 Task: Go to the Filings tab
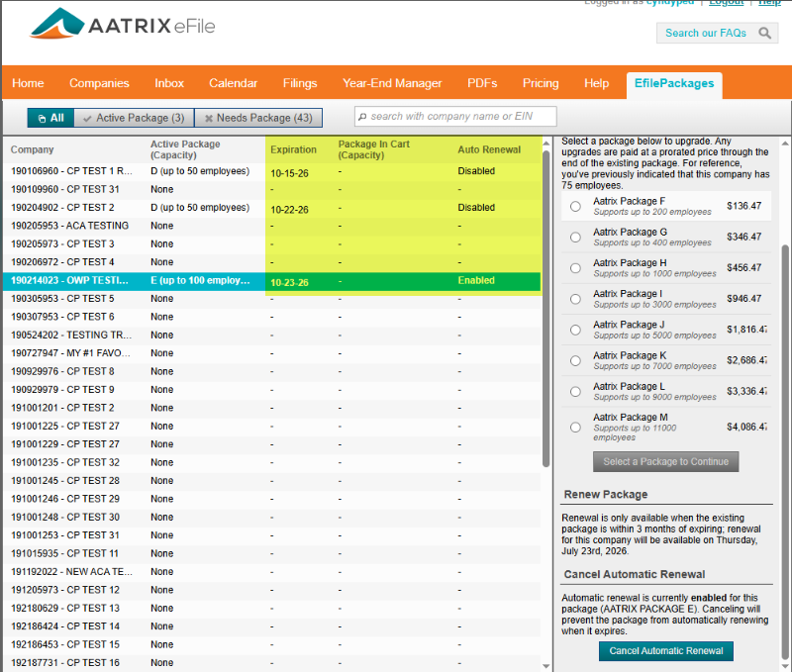pyautogui.click(x=300, y=83)
